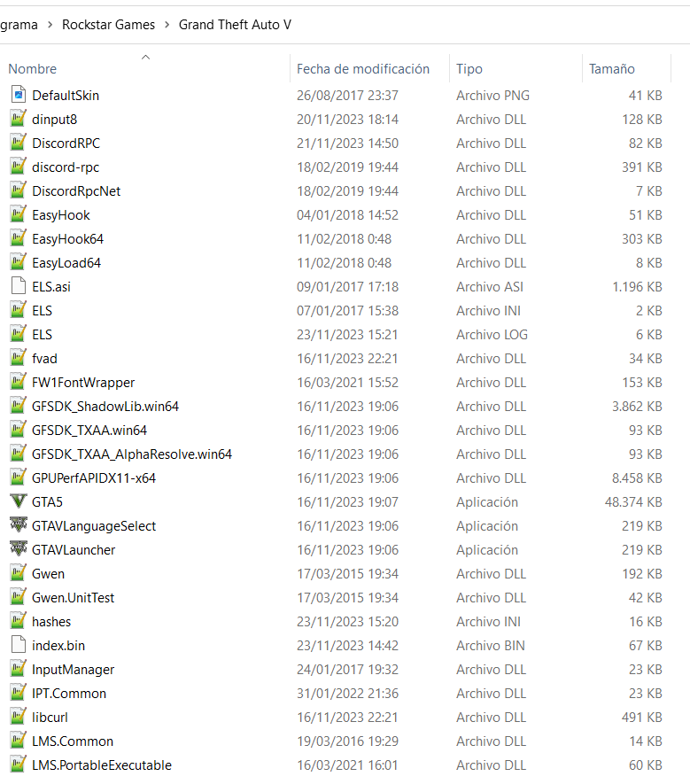Click Grand Theft Auto V breadcrumb
Image resolution: width=690 pixels, height=784 pixels.
235,25
